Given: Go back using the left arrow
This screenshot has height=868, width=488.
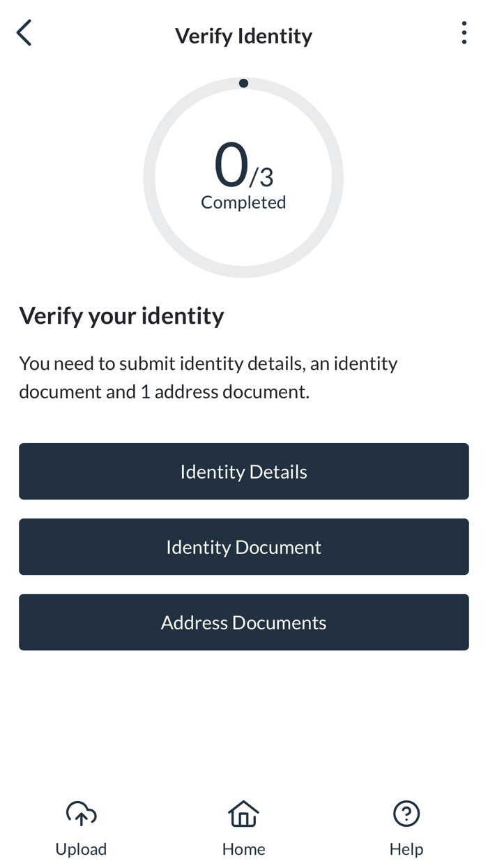Looking at the screenshot, I should click(x=24, y=33).
